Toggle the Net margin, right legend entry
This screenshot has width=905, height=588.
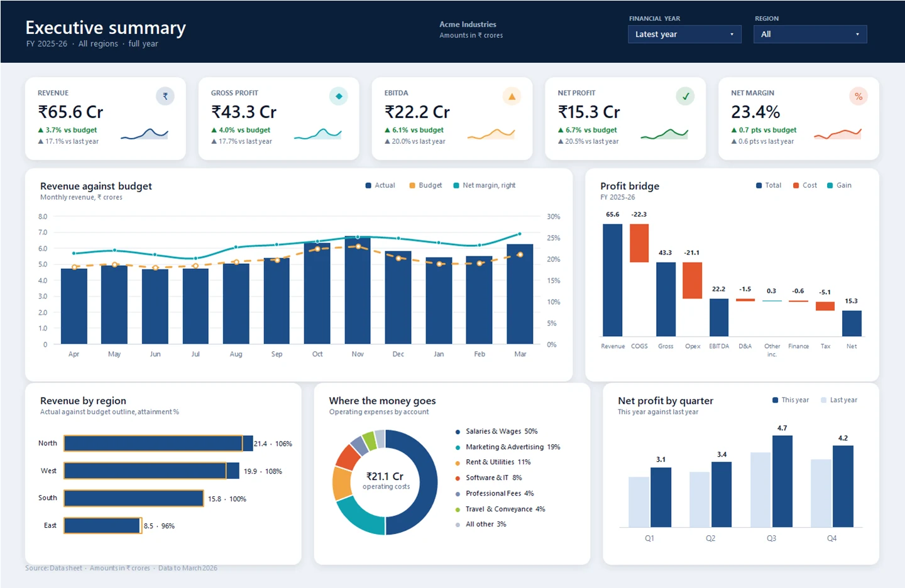click(x=485, y=185)
